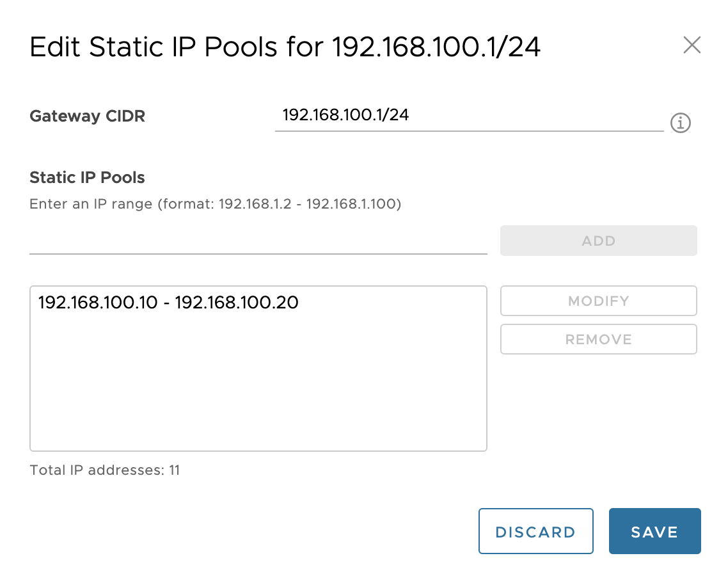The image size is (728, 581).
Task: Click the "Enter an IP range" hint text
Action: pyautogui.click(x=122, y=205)
